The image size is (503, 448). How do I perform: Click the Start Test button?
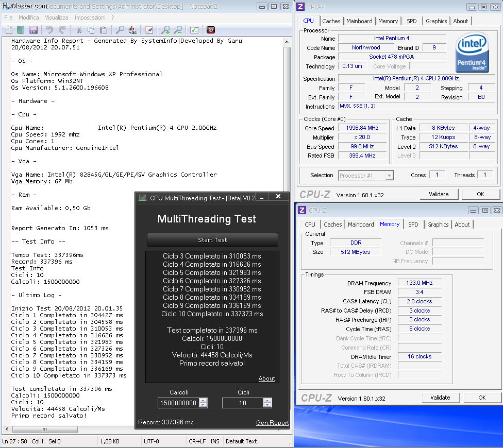pyautogui.click(x=212, y=240)
